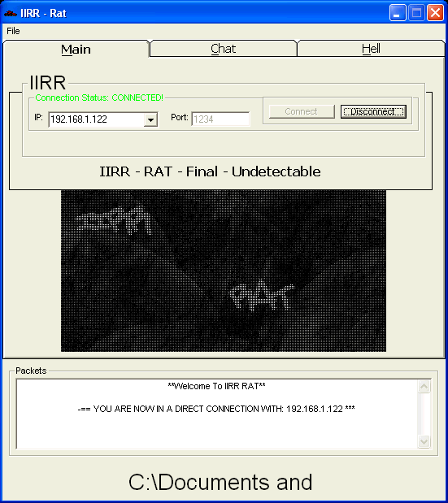Viewport: 448px width, 503px height.
Task: Click the Packets log down arrow
Action: (424, 442)
